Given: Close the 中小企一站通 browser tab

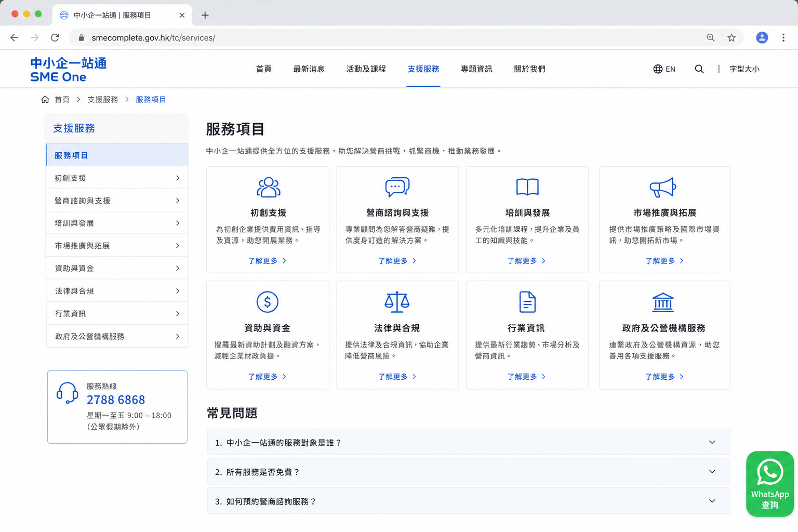Looking at the screenshot, I should pos(182,15).
